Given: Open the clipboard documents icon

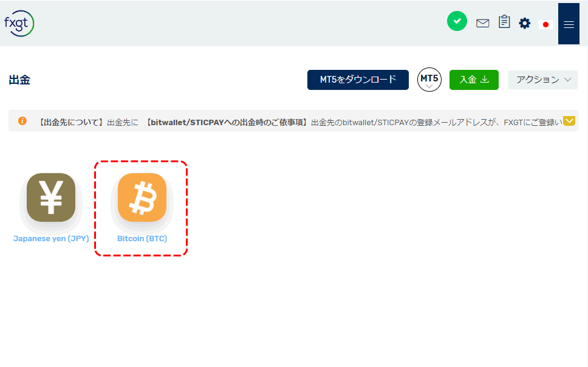Looking at the screenshot, I should [504, 22].
